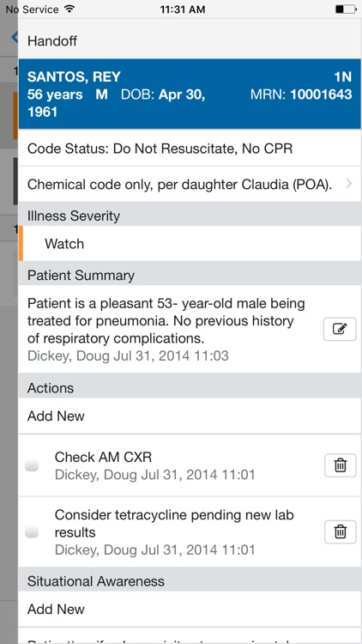362x644 pixels.
Task: Tap the orange severity indicator bar
Action: [21, 244]
